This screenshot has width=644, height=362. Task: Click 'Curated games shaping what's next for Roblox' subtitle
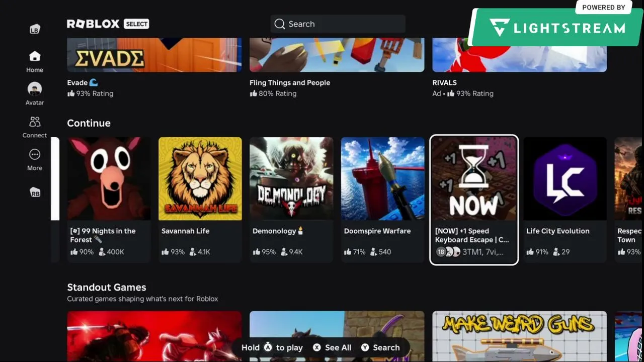pos(143,299)
